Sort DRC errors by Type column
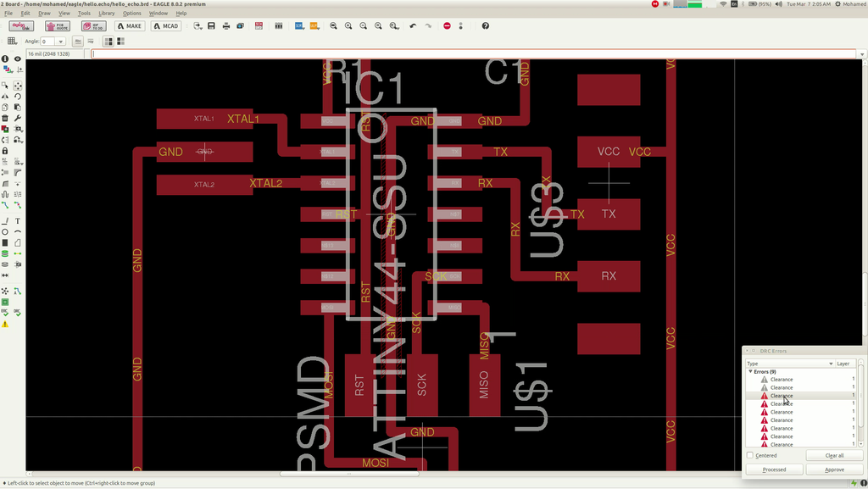868x489 pixels. 790,364
